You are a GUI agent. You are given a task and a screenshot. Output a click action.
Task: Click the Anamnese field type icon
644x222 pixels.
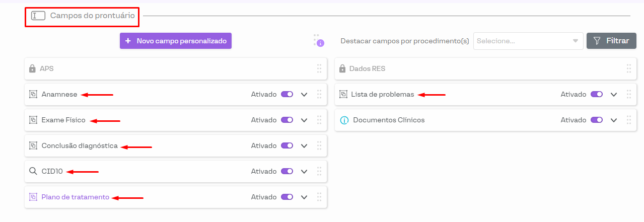coord(33,94)
